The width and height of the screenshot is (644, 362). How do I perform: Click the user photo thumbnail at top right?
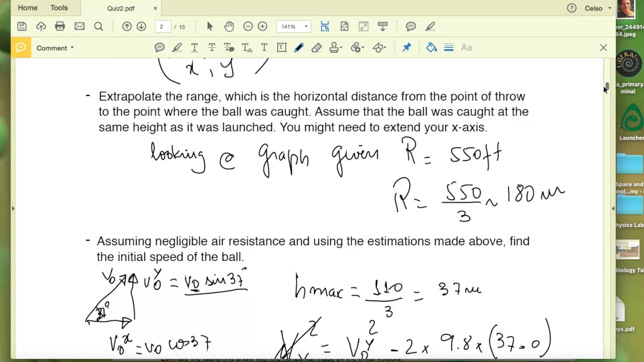[626, 9]
